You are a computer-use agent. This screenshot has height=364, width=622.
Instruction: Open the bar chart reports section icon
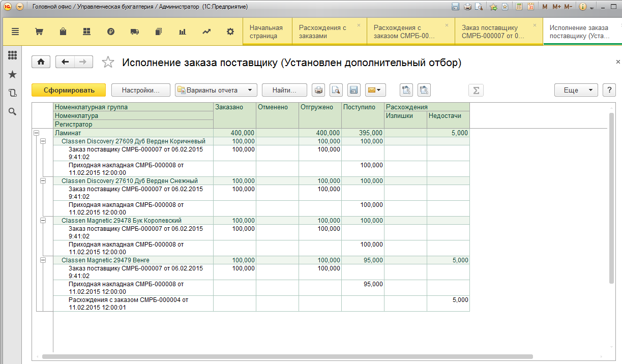click(x=183, y=32)
